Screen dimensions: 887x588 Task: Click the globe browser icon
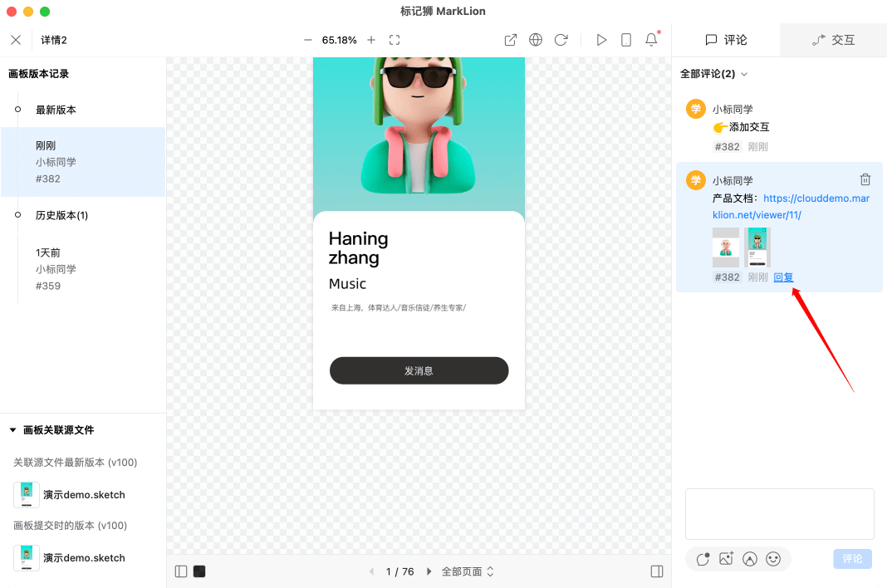(536, 40)
